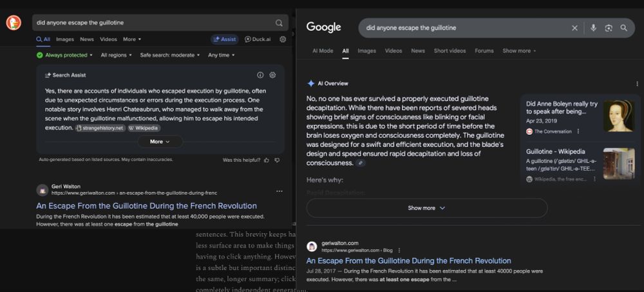Screen dimensions: 644x292
Task: Switch to Google Images tab
Action: pos(367,51)
